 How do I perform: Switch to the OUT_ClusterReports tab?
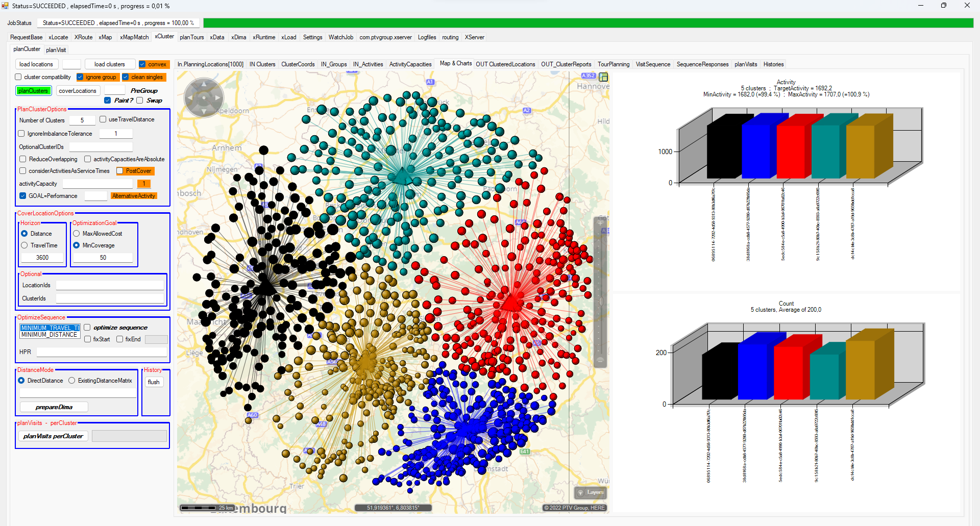coord(566,64)
